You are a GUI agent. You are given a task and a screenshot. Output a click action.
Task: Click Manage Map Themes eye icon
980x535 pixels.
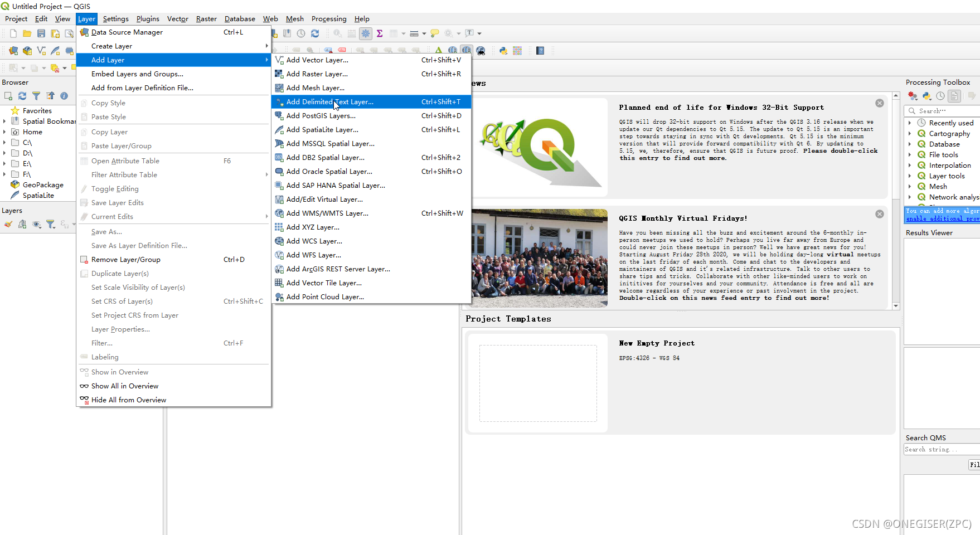tap(37, 224)
